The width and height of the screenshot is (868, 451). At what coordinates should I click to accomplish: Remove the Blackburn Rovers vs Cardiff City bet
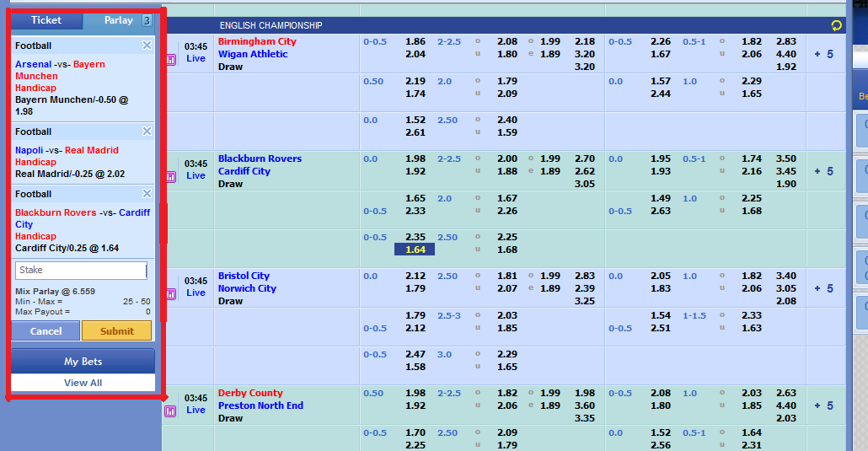pos(147,194)
